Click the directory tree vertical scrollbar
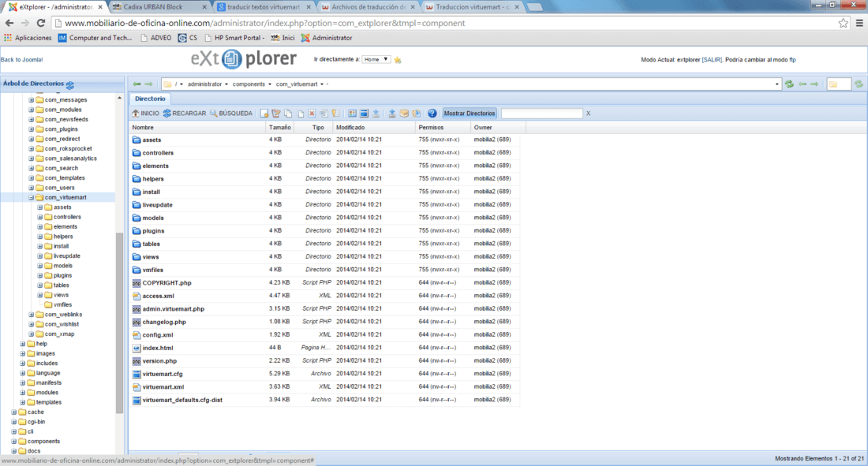The width and height of the screenshot is (868, 466). tap(119, 323)
